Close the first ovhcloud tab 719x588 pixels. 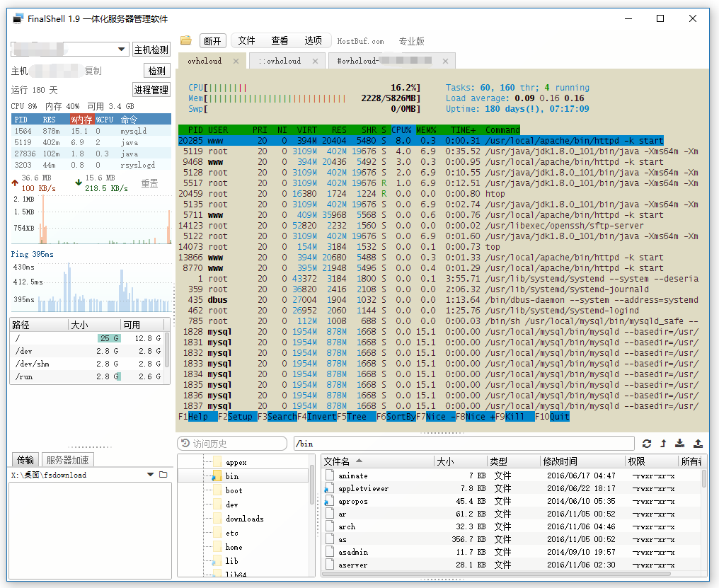coord(236,61)
